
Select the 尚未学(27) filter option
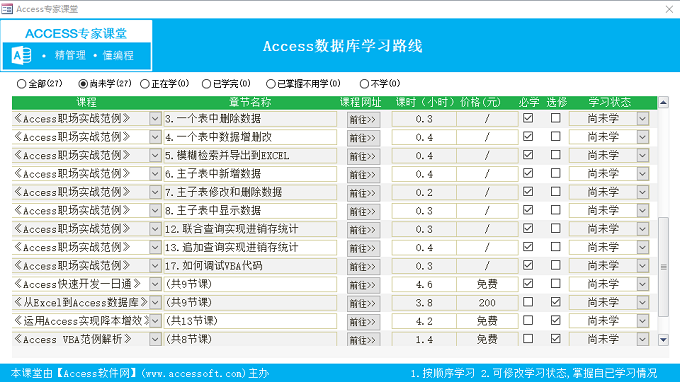(83, 84)
